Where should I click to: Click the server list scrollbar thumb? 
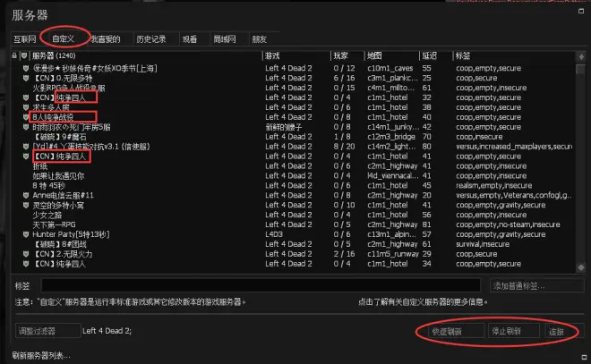click(x=581, y=69)
